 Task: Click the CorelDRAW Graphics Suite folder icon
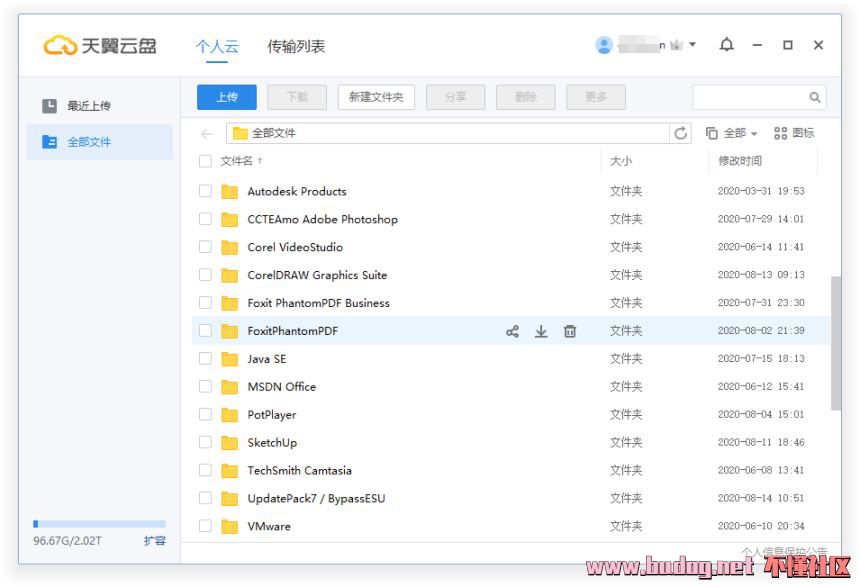tap(229, 275)
